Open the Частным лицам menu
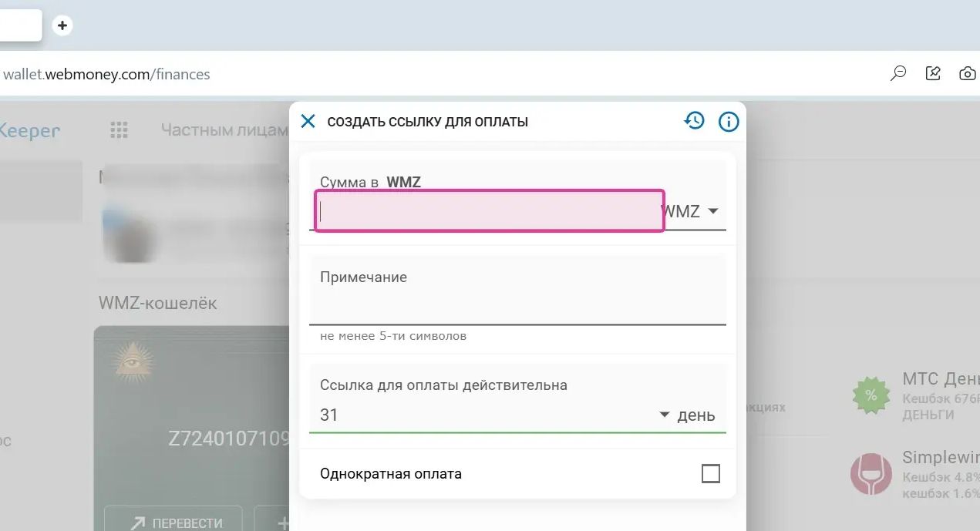This screenshot has height=531, width=980. pos(224,130)
